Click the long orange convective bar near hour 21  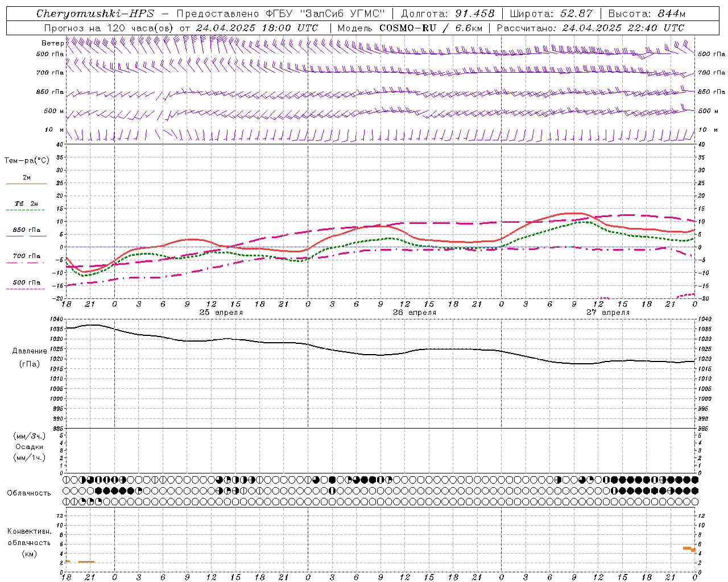pyautogui.click(x=86, y=562)
